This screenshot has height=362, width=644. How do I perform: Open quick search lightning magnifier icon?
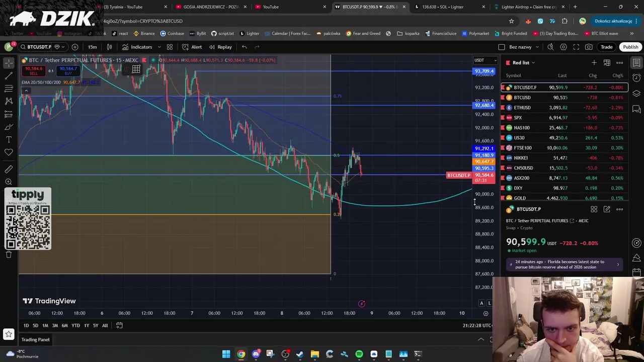pos(550,47)
